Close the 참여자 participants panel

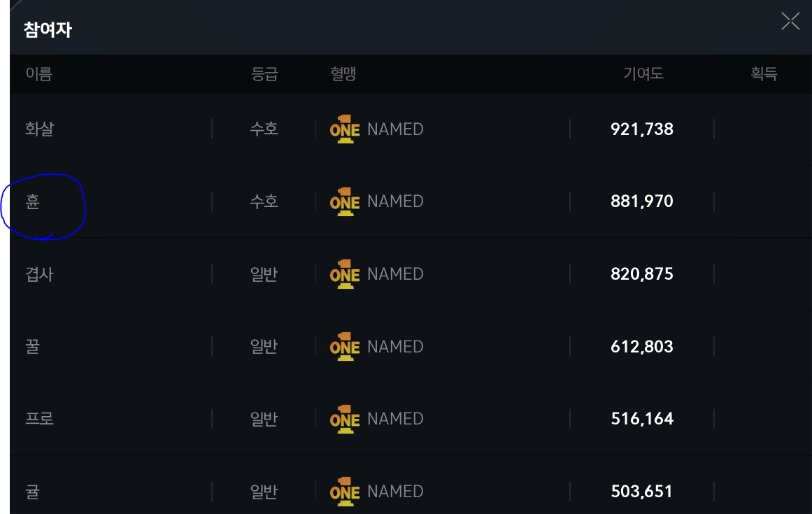(x=790, y=22)
